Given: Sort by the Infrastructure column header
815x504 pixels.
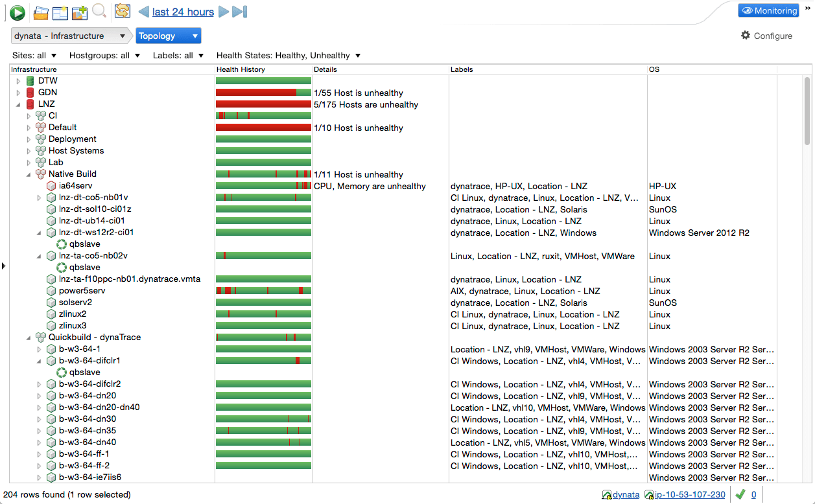Looking at the screenshot, I should pyautogui.click(x=112, y=69).
